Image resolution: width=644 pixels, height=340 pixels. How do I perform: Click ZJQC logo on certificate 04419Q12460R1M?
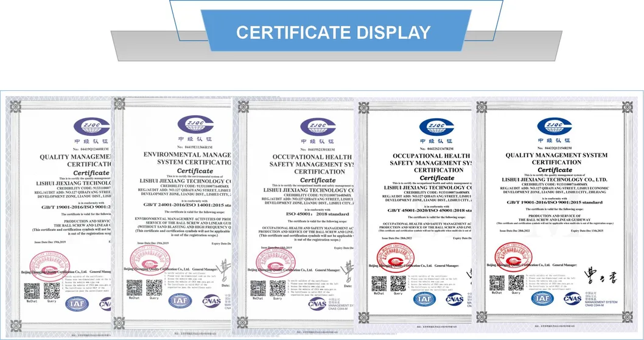tap(91, 127)
